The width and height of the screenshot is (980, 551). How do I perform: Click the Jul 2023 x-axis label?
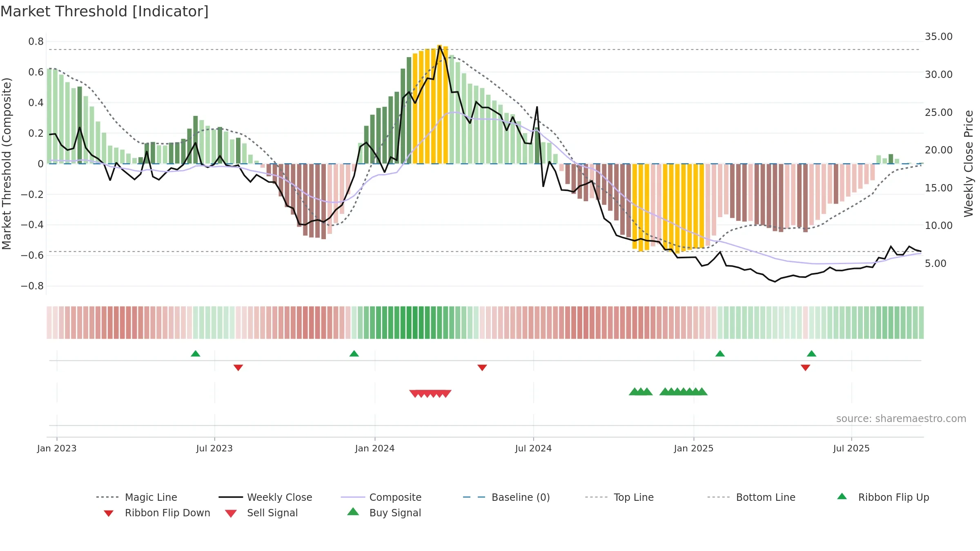pos(214,448)
